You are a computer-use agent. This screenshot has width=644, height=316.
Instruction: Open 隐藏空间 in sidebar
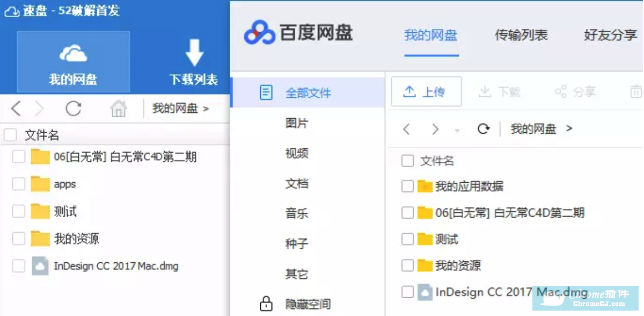pos(308,304)
